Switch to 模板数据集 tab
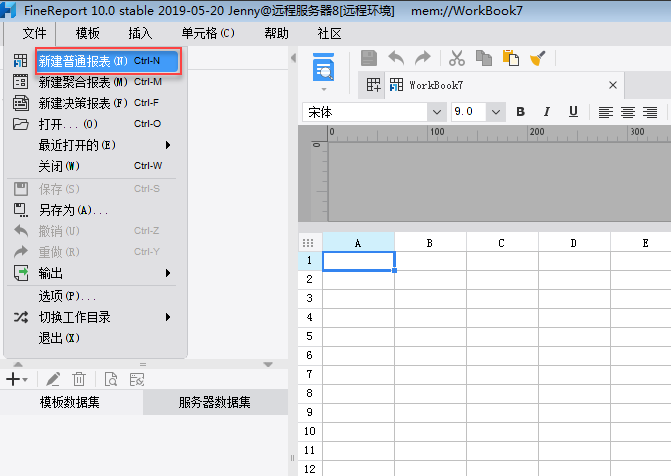Viewport: 671px width, 476px height. (70, 402)
